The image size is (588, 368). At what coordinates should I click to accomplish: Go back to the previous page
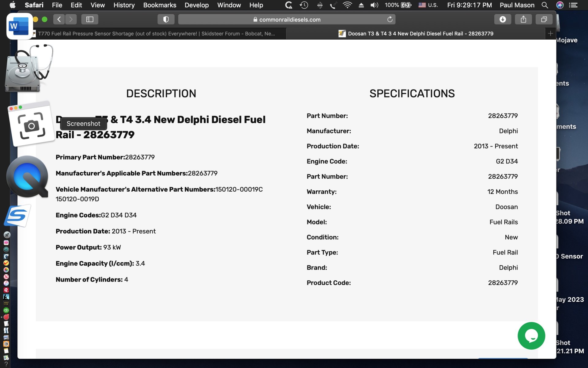click(x=59, y=19)
